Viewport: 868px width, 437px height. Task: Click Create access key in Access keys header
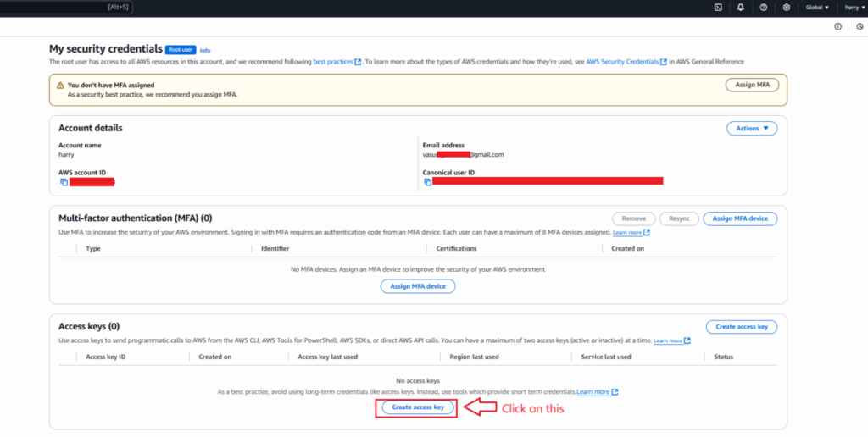pos(742,327)
